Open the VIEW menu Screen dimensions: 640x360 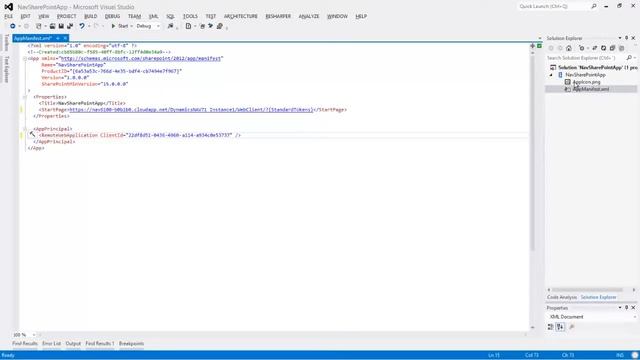pos(44,16)
